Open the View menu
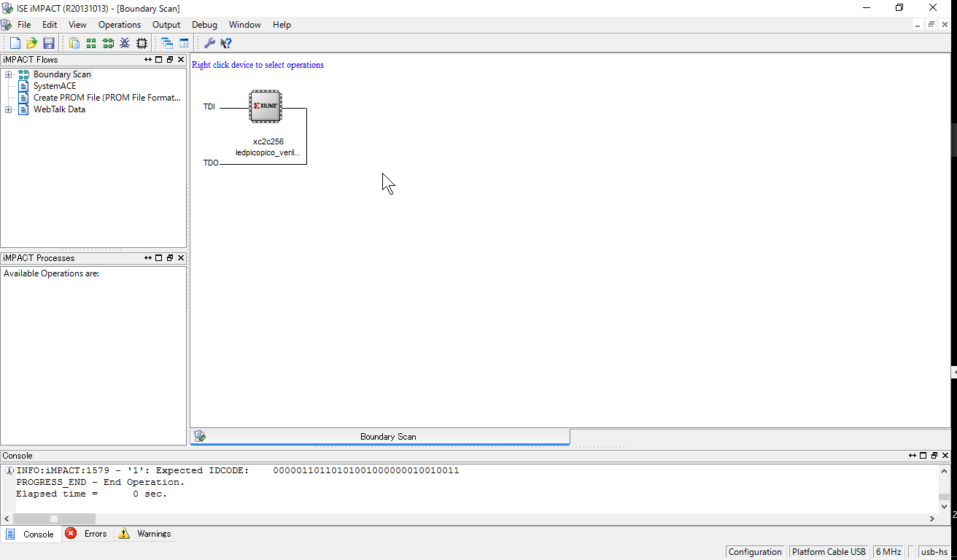The width and height of the screenshot is (957, 560). tap(77, 25)
